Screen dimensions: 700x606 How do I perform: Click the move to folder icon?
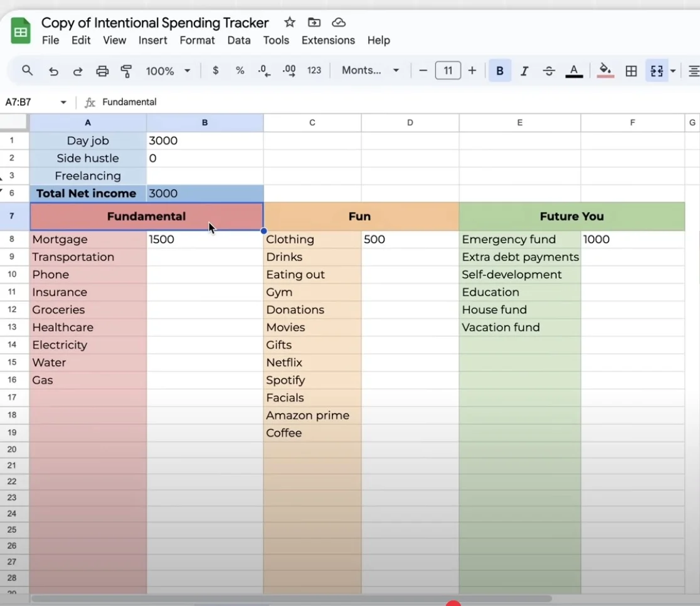point(314,22)
